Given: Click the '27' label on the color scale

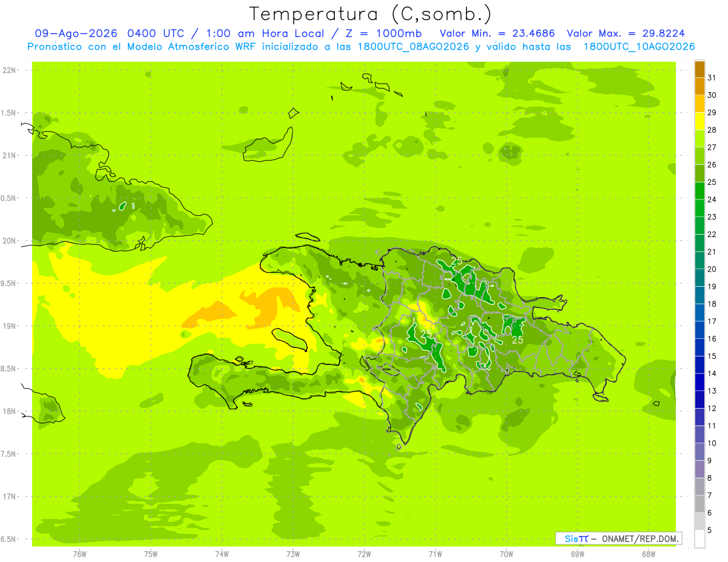Looking at the screenshot, I should coord(712,147).
